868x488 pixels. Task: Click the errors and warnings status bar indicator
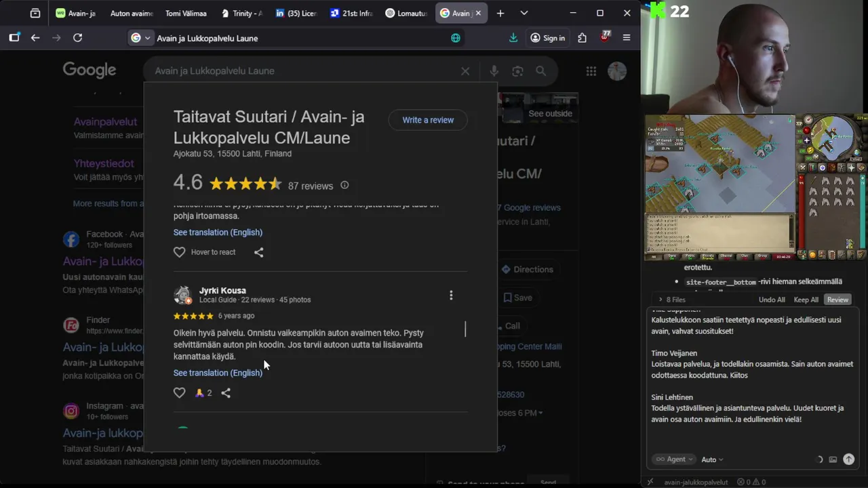coord(751,482)
